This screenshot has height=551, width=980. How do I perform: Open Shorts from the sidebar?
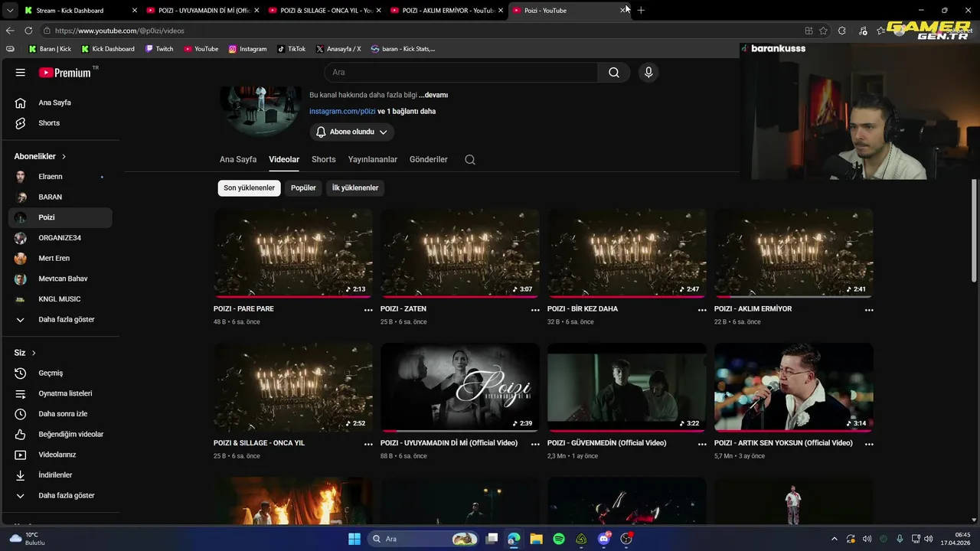pyautogui.click(x=60, y=123)
